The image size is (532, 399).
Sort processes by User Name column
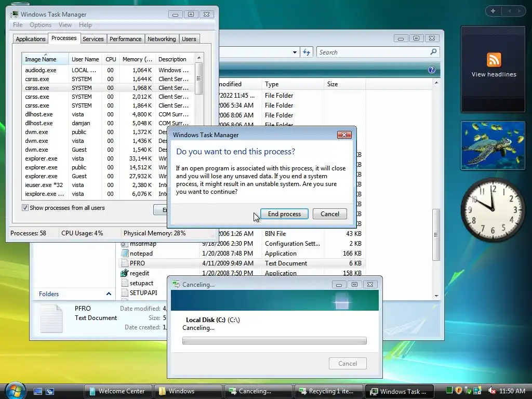click(85, 59)
